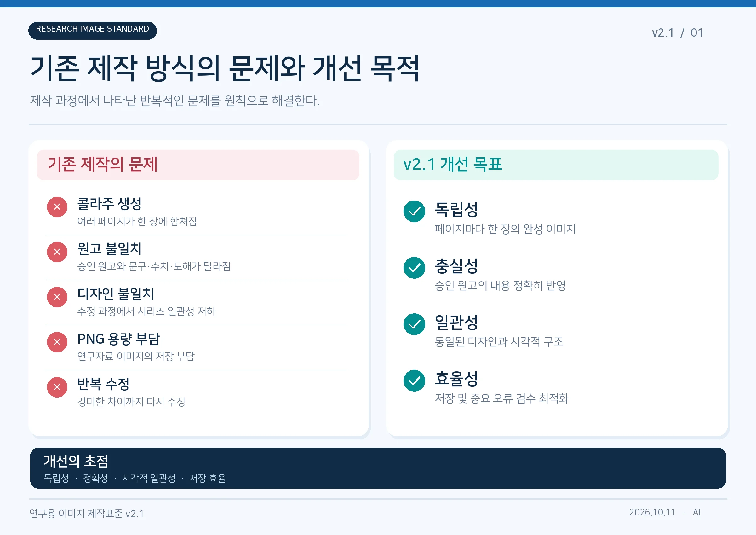The height and width of the screenshot is (535, 756).
Task: Click the green check icon beside 효율성
Action: 414,381
